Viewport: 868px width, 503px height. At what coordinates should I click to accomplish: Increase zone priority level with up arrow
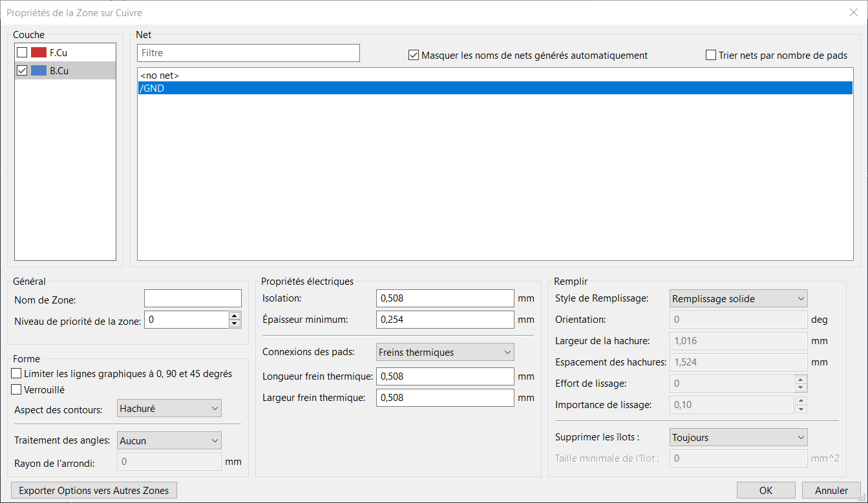(235, 316)
